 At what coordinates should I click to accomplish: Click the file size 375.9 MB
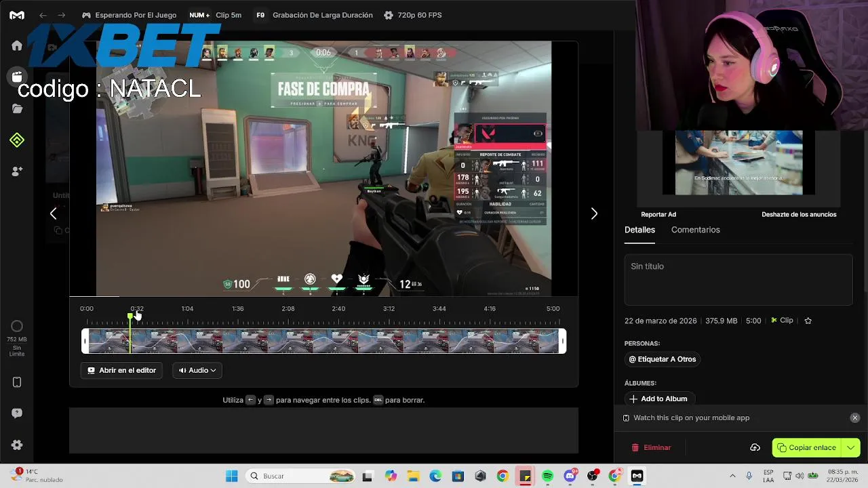coord(722,321)
